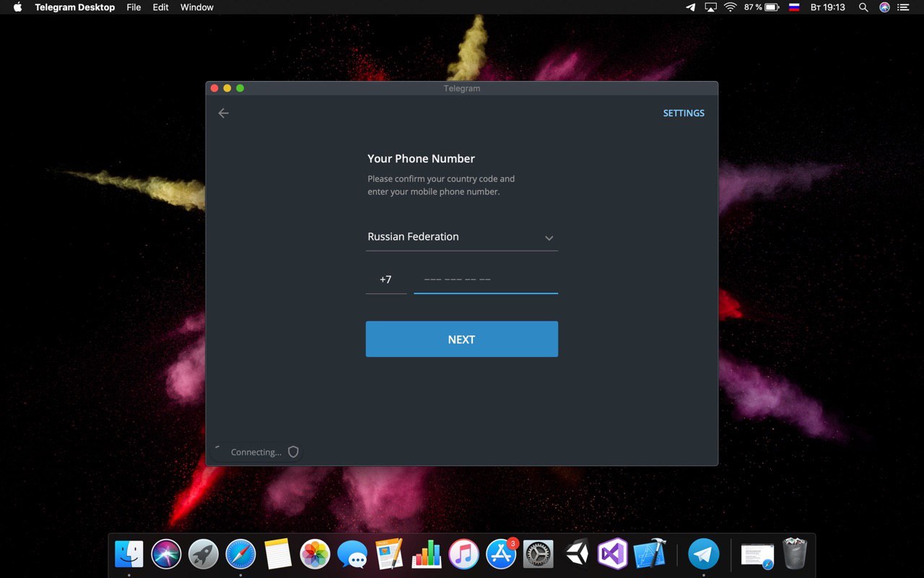Click the Telegram paper-plane menu bar icon
Screen dimensions: 924x578
tap(690, 7)
